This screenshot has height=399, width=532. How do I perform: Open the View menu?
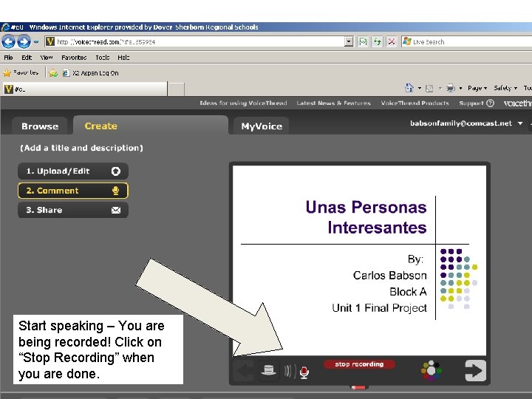(x=47, y=58)
